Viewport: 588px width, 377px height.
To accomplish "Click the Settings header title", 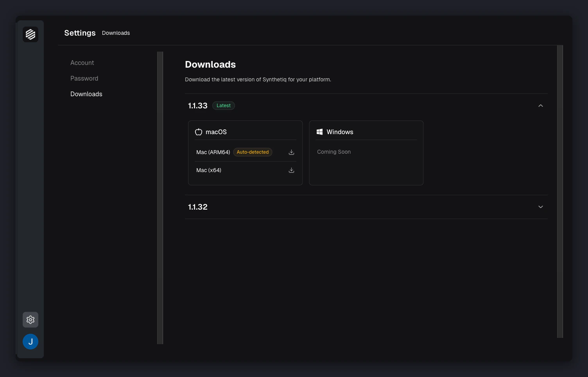I will (80, 33).
